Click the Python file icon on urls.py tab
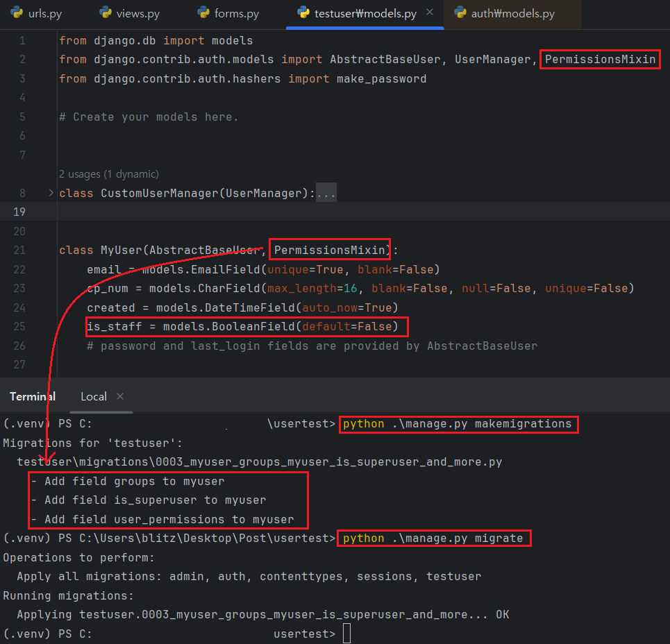The height and width of the screenshot is (644, 670). click(x=15, y=13)
